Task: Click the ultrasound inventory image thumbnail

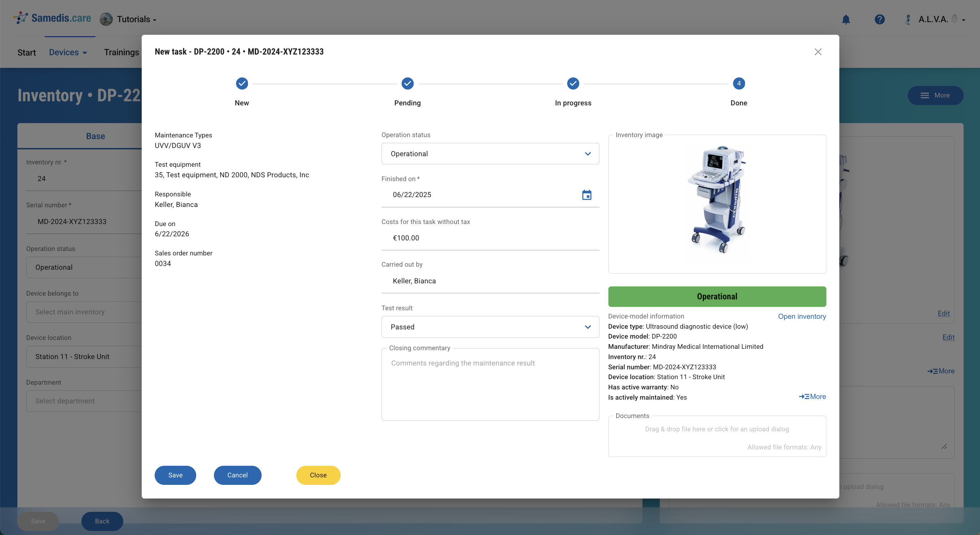Action: coord(717,200)
